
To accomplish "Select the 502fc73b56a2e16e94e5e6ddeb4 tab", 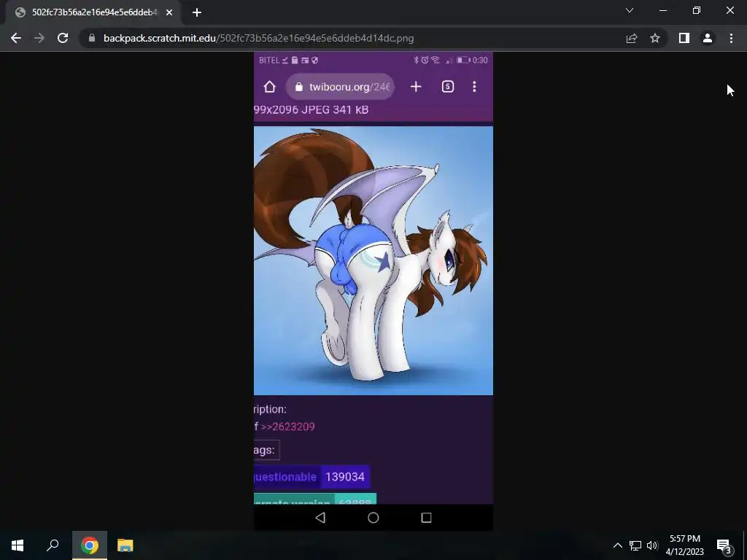I will point(93,12).
